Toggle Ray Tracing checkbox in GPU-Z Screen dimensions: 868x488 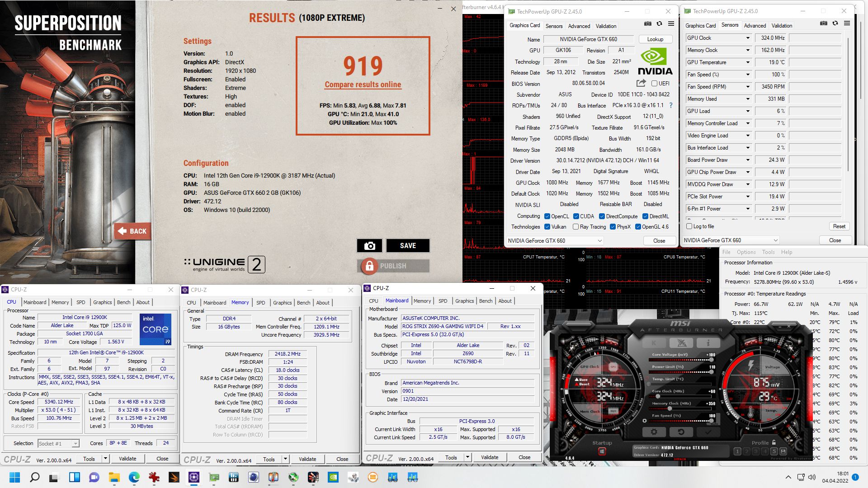[576, 227]
